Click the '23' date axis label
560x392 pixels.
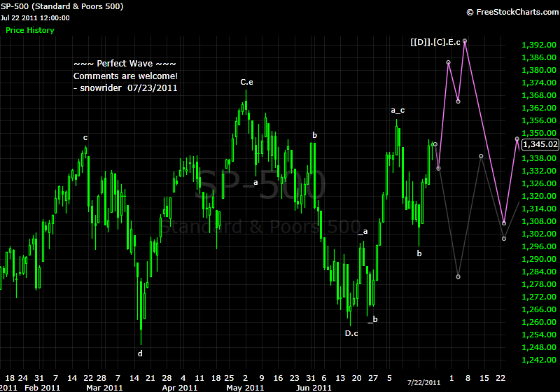[294, 378]
